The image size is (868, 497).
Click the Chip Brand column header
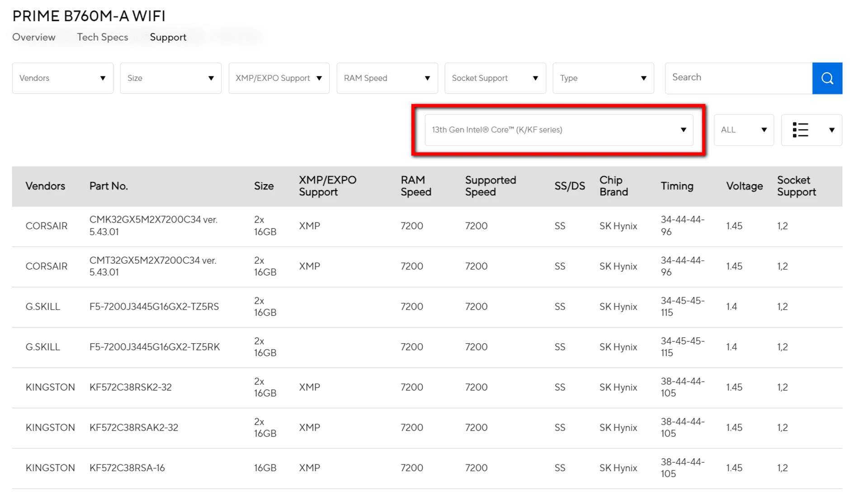[x=613, y=186]
